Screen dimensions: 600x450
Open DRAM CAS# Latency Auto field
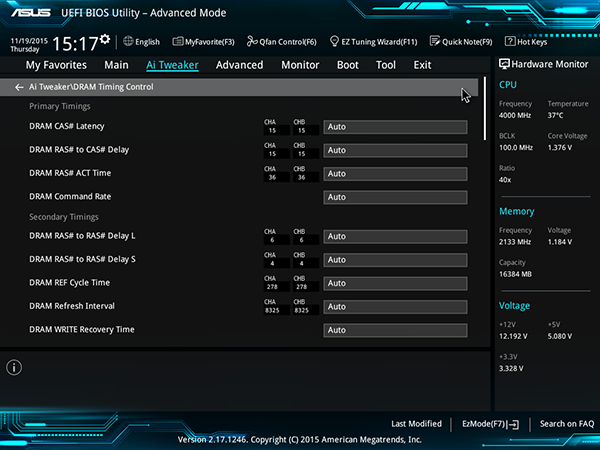(x=395, y=127)
